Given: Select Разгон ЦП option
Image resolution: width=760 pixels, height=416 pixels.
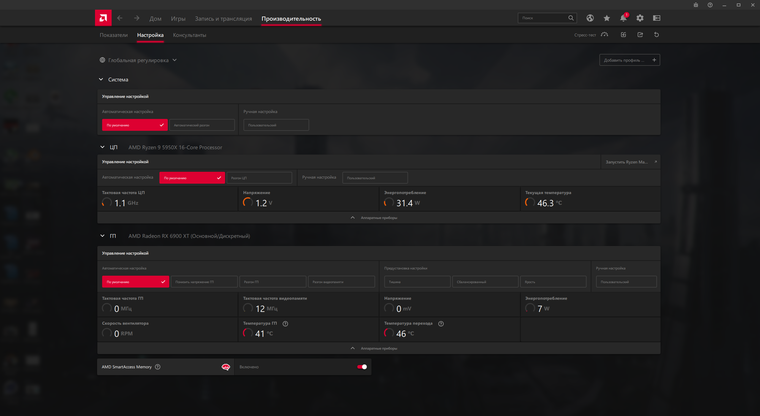Looking at the screenshot, I should click(259, 178).
